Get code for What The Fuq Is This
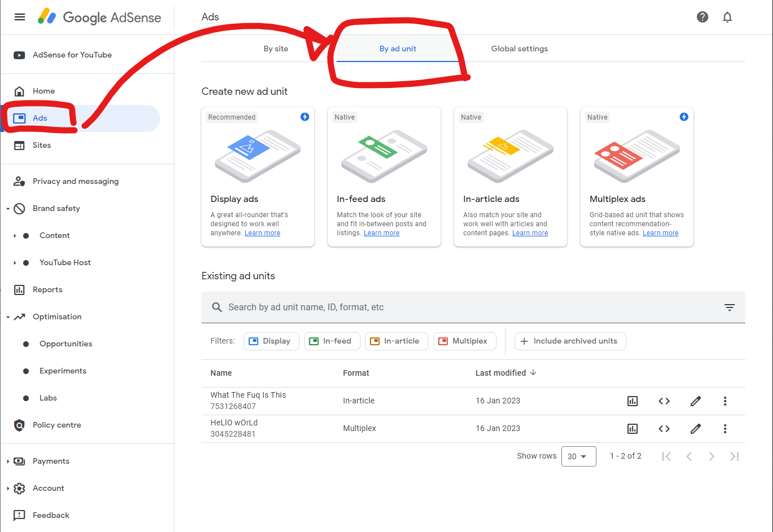 [664, 401]
